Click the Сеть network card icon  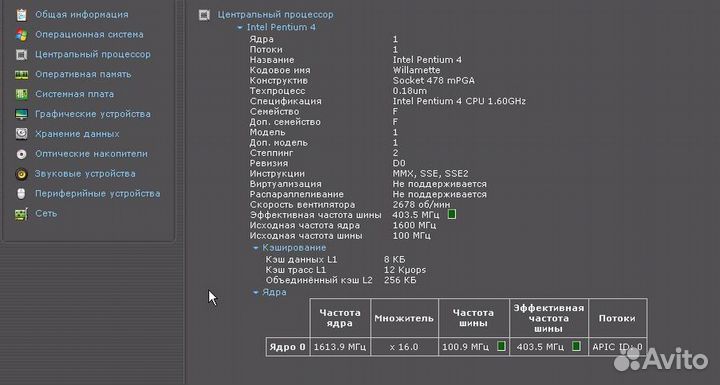pos(21,214)
